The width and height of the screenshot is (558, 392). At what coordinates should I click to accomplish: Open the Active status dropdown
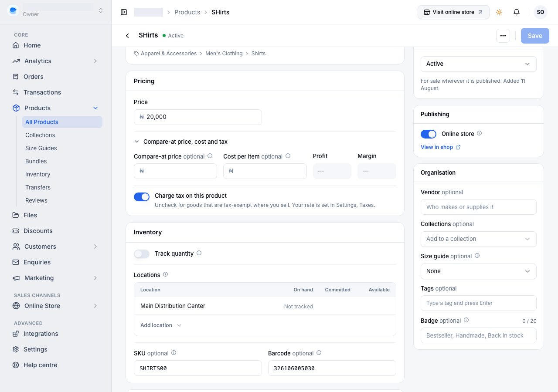point(478,64)
